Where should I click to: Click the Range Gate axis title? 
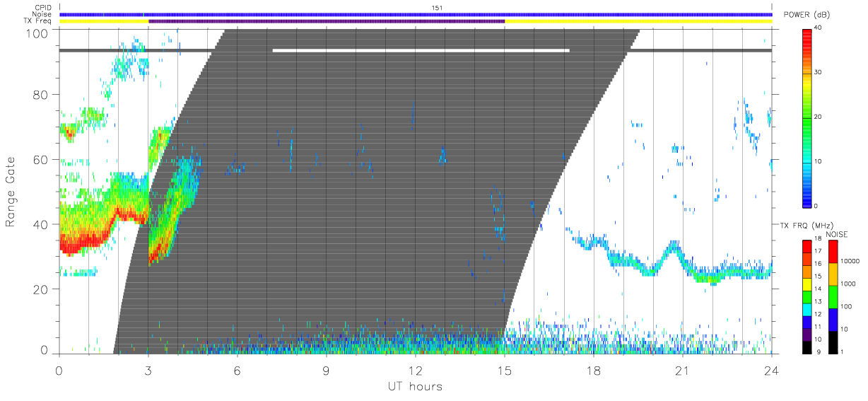11,192
